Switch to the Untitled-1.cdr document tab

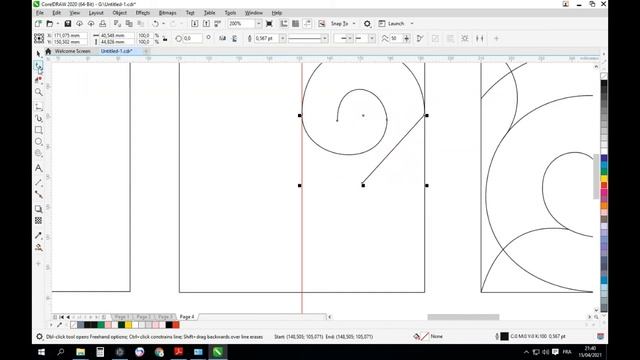tap(116, 51)
